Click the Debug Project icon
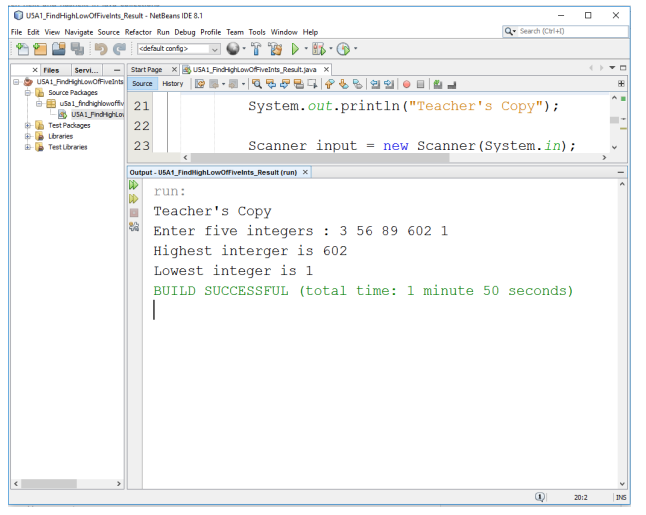Viewport: 646px width, 515px height. [319, 49]
